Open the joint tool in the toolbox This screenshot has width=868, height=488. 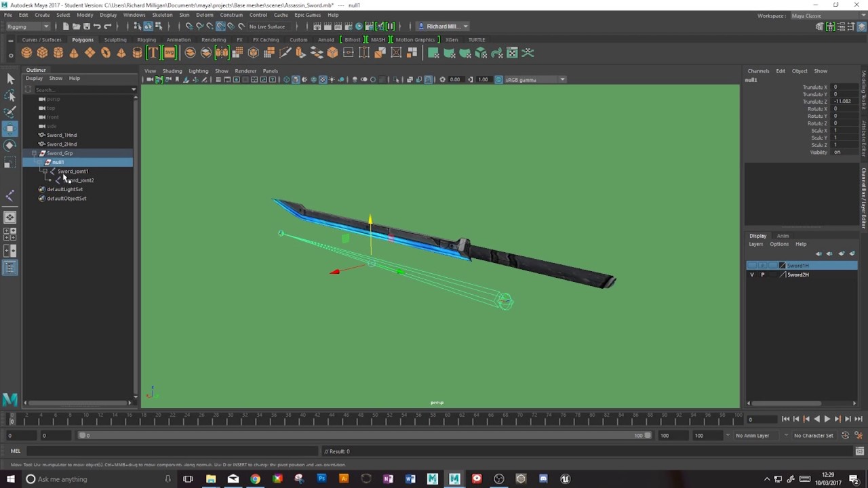10,196
